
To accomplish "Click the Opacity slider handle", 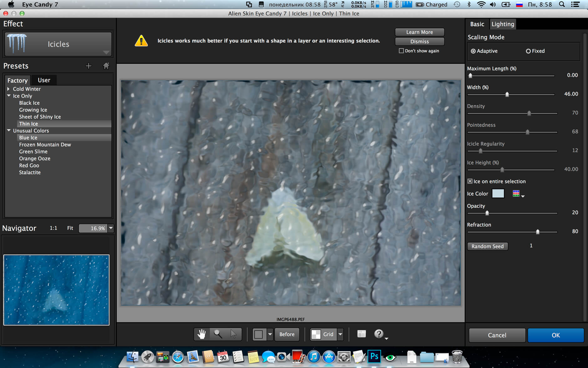I will 487,213.
